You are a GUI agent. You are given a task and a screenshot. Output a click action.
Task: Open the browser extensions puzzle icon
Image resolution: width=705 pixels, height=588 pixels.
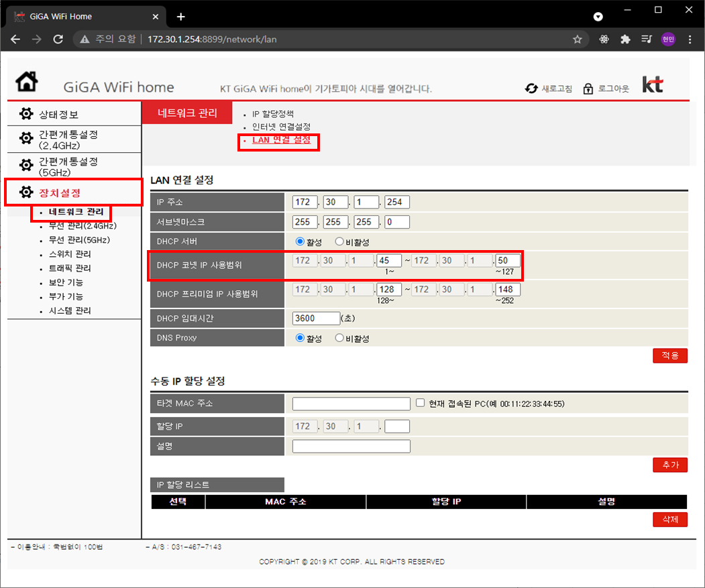[625, 40]
